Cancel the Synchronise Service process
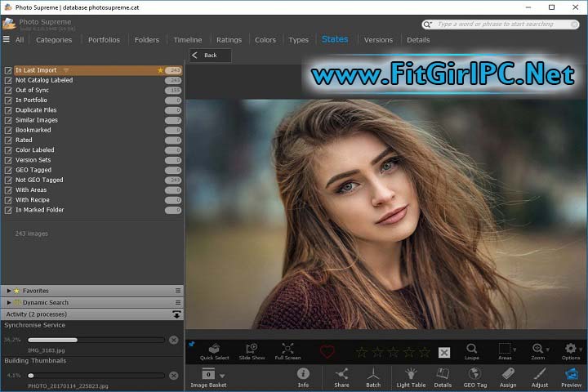 coord(173,340)
